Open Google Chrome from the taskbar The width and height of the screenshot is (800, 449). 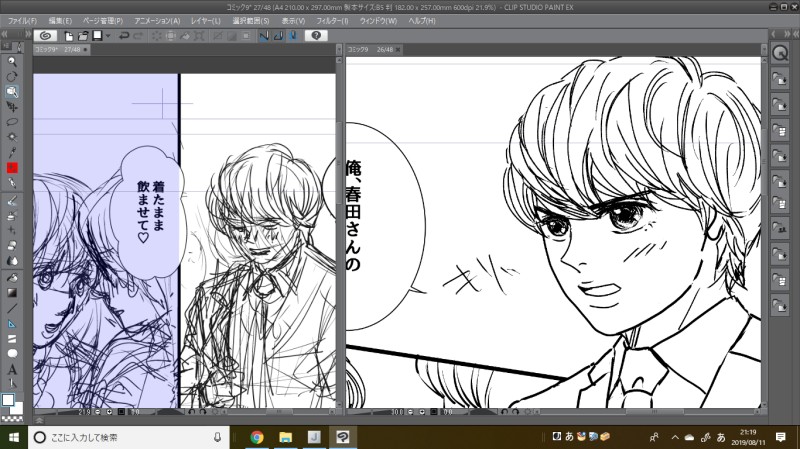click(257, 437)
